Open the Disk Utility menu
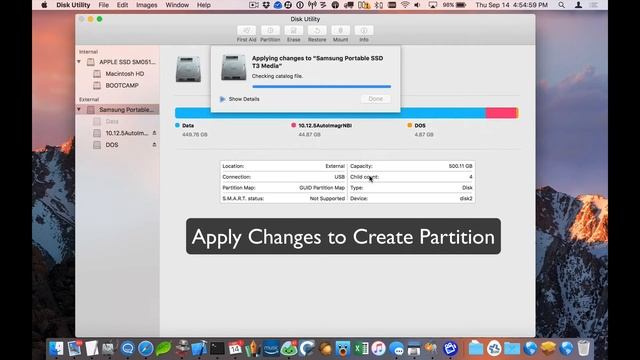This screenshot has width=640, height=360. tap(73, 5)
